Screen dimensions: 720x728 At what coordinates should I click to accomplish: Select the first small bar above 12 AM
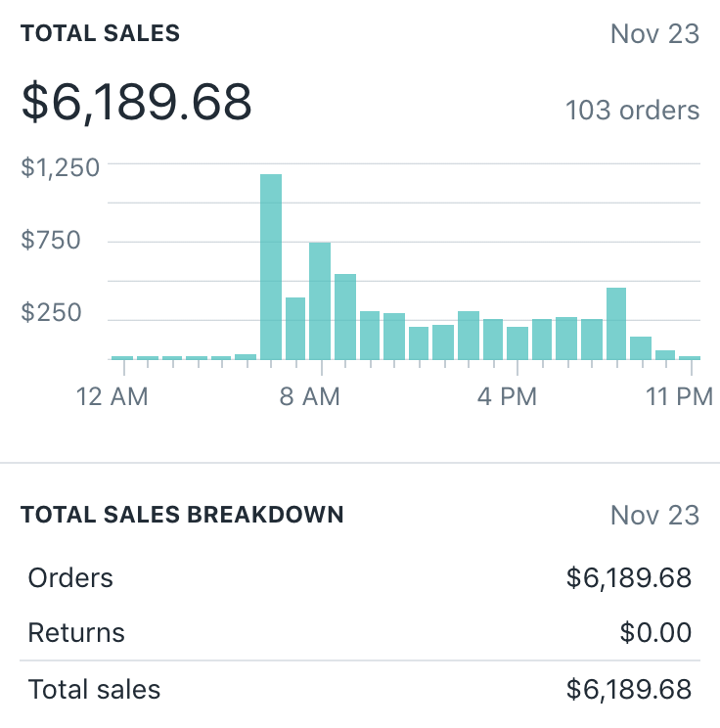tap(122, 357)
